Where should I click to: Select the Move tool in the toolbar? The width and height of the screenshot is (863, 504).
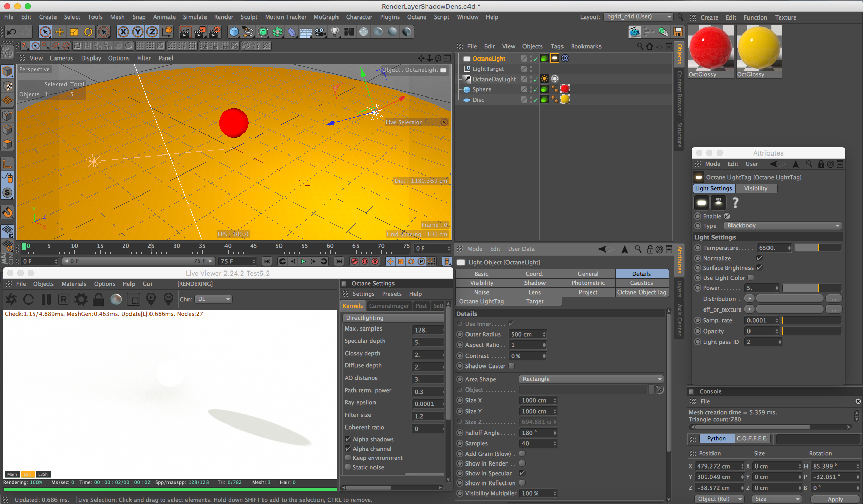(x=60, y=32)
